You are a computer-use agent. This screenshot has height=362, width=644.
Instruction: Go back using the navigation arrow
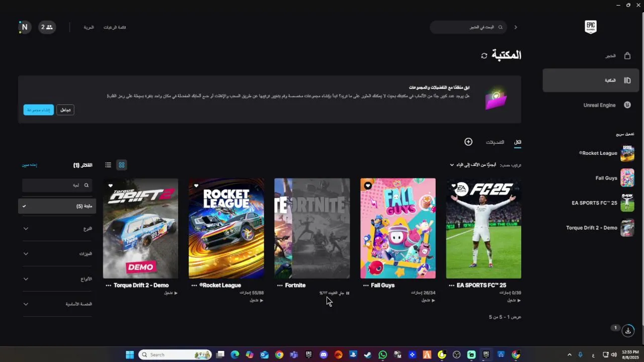click(x=515, y=27)
